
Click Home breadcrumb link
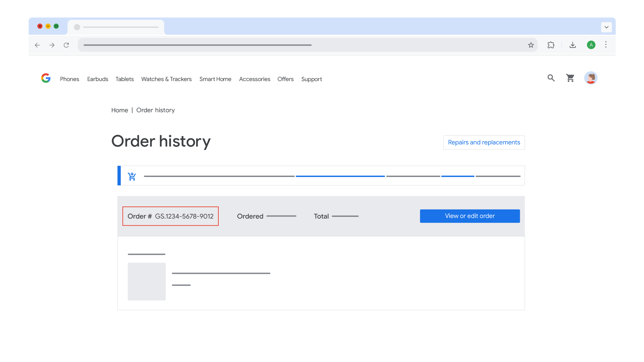pyautogui.click(x=119, y=110)
